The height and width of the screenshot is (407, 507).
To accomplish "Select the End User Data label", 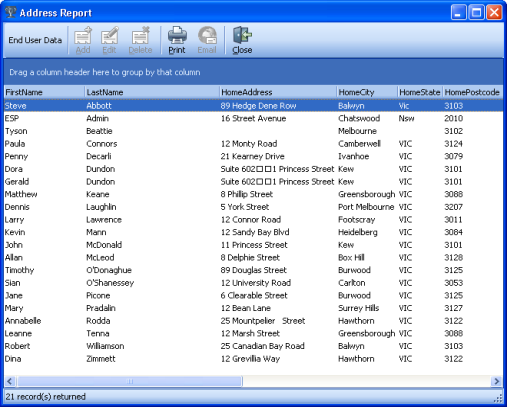I will tap(35, 40).
